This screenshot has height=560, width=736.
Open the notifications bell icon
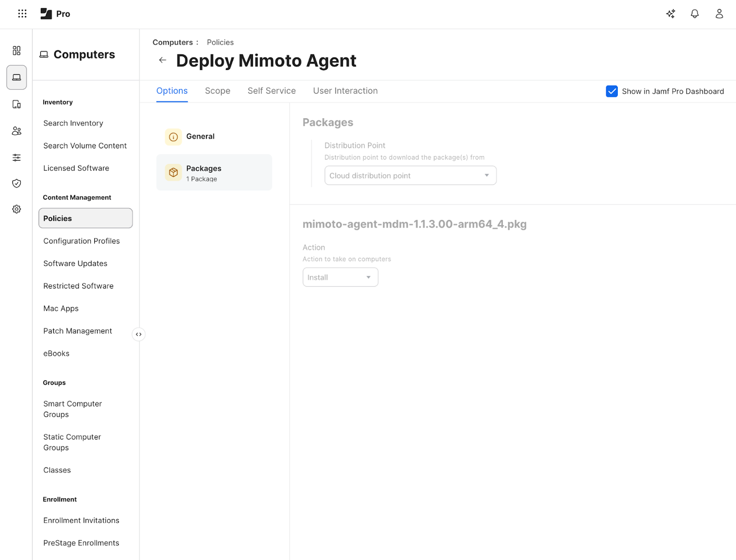coord(695,14)
